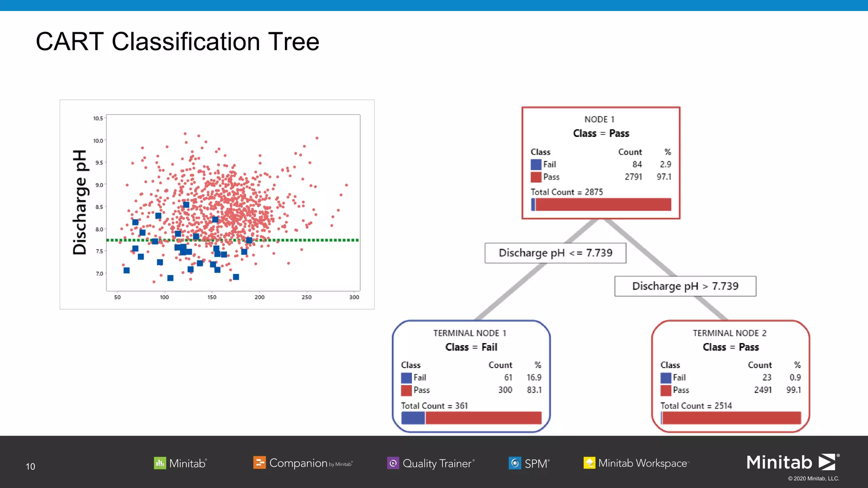Click Node 1 blue Fail swatch
Screen dimensions: 868x488
point(536,164)
